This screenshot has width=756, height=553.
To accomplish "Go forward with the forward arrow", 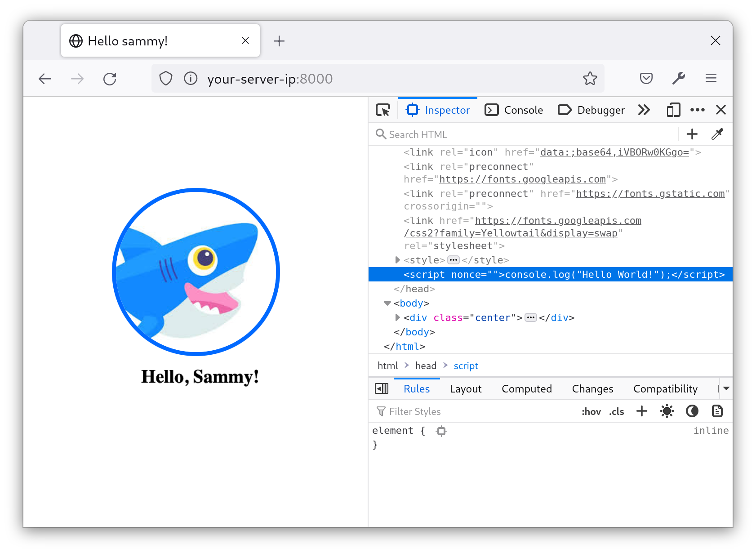I will click(77, 79).
